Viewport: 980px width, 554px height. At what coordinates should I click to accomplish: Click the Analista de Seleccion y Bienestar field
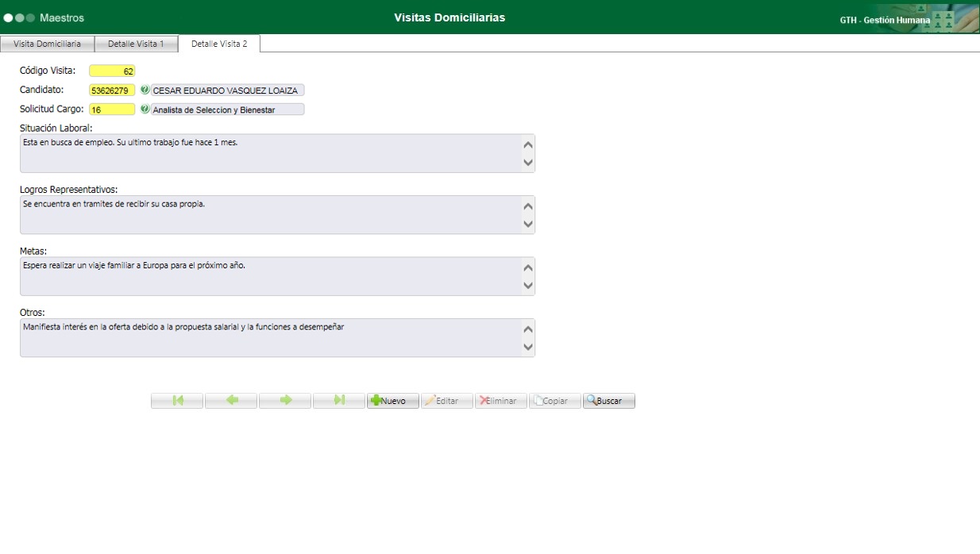pos(227,110)
